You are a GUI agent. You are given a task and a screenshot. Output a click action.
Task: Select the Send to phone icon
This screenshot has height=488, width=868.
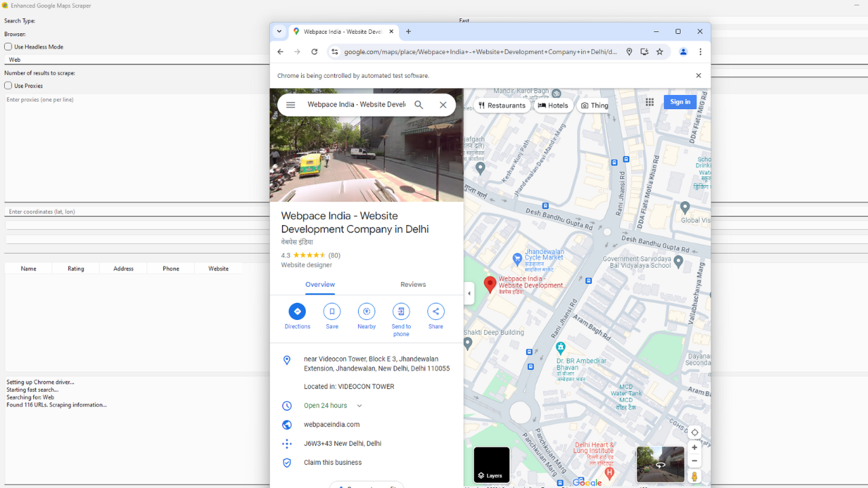[401, 311]
